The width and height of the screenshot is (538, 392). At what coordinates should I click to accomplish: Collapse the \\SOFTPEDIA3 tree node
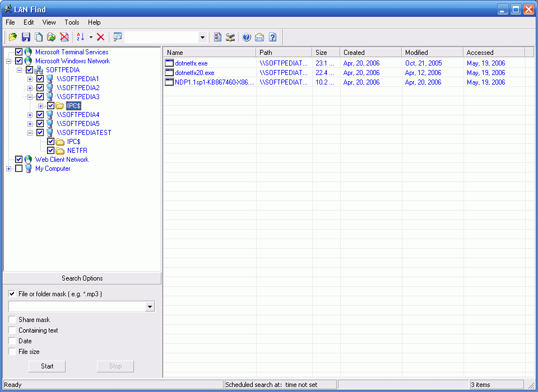(30, 97)
